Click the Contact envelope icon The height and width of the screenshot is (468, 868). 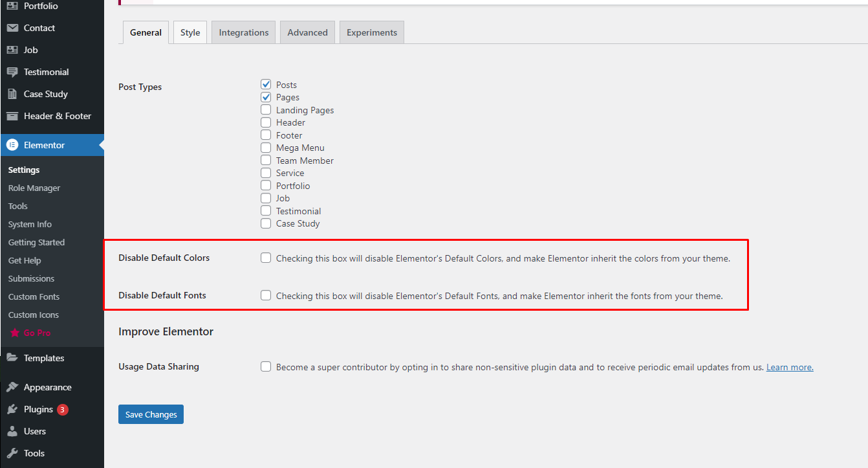point(12,28)
